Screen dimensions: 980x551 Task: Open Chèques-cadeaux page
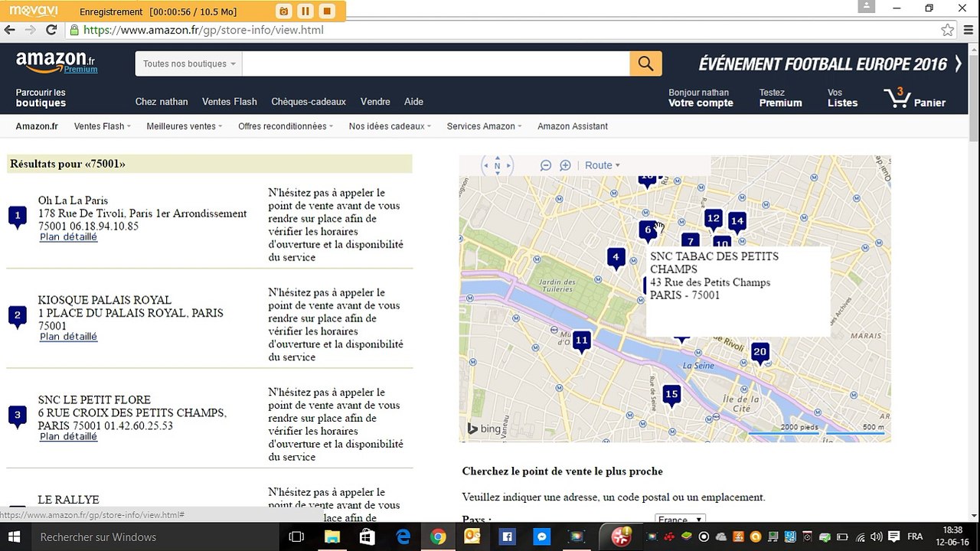[x=309, y=102]
